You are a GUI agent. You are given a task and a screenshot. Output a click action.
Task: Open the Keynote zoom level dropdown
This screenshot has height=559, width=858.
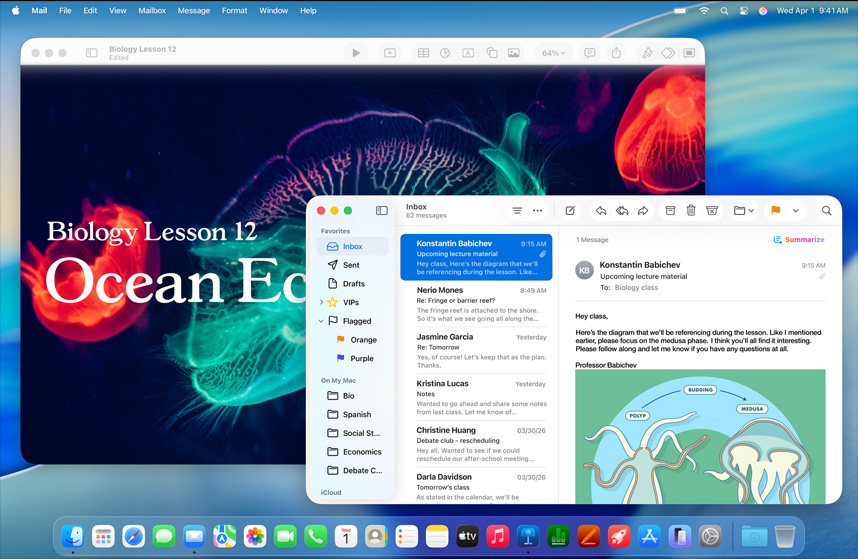[x=553, y=53]
